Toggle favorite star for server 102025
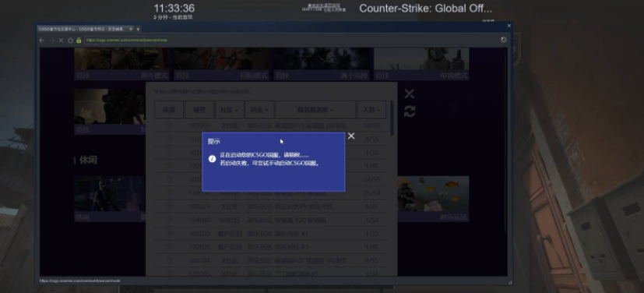Image resolution: width=644 pixels, height=293 pixels. tap(169, 233)
